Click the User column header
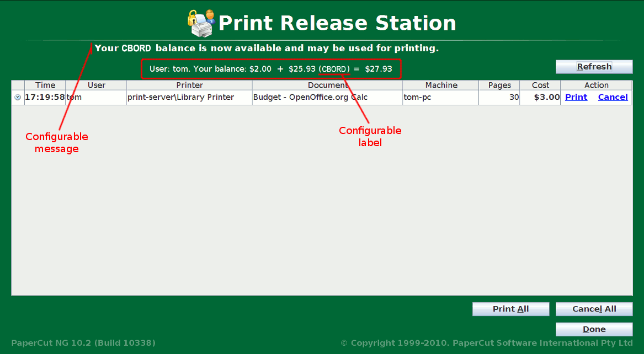 [96, 85]
